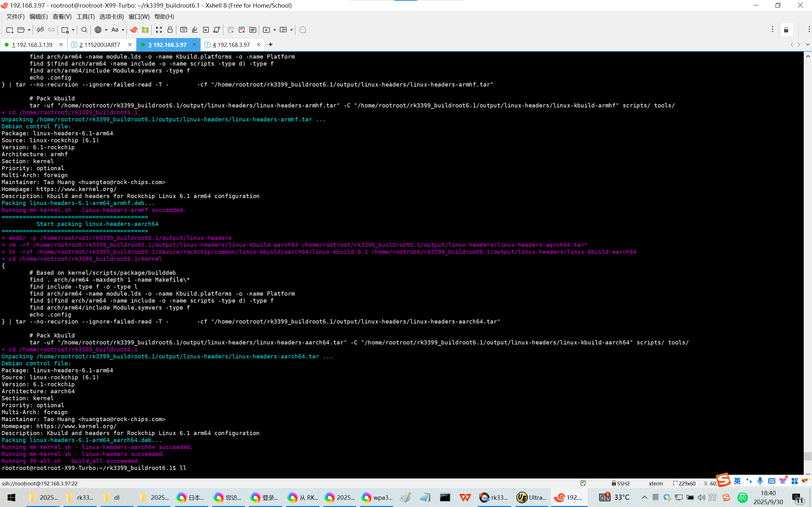Click the terminal vertical scrollbar thumb

pyautogui.click(x=808, y=456)
